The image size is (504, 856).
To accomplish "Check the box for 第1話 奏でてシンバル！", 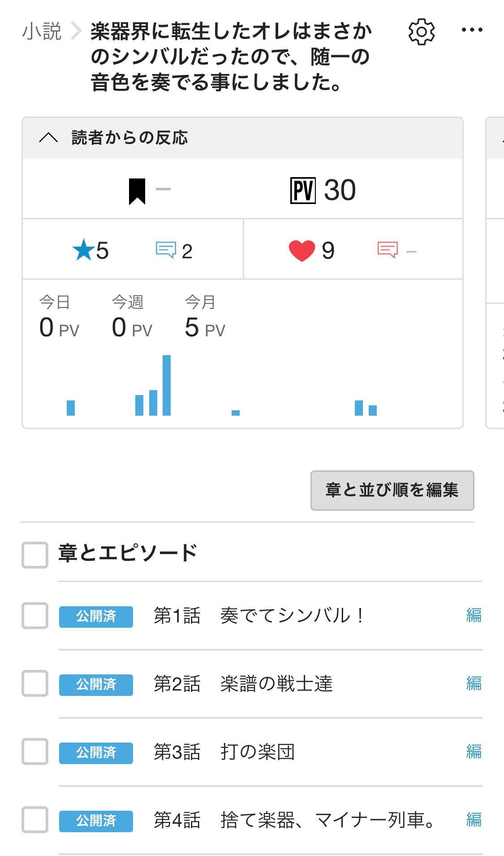I will point(35,616).
